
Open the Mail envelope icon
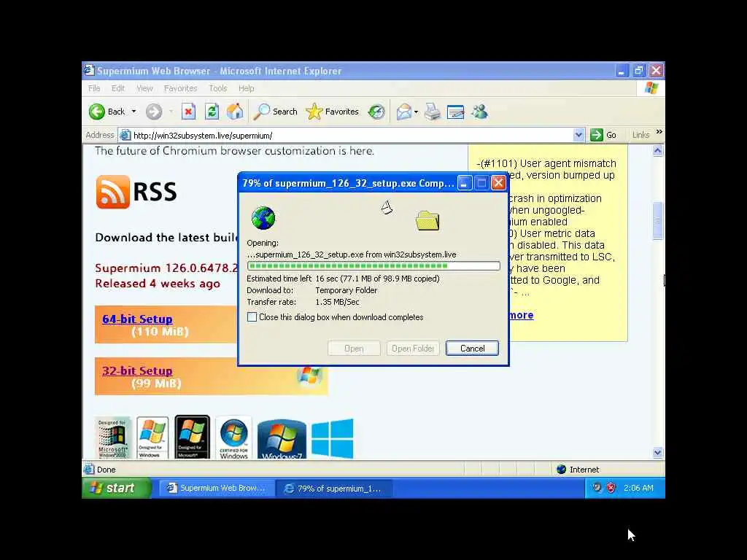403,112
